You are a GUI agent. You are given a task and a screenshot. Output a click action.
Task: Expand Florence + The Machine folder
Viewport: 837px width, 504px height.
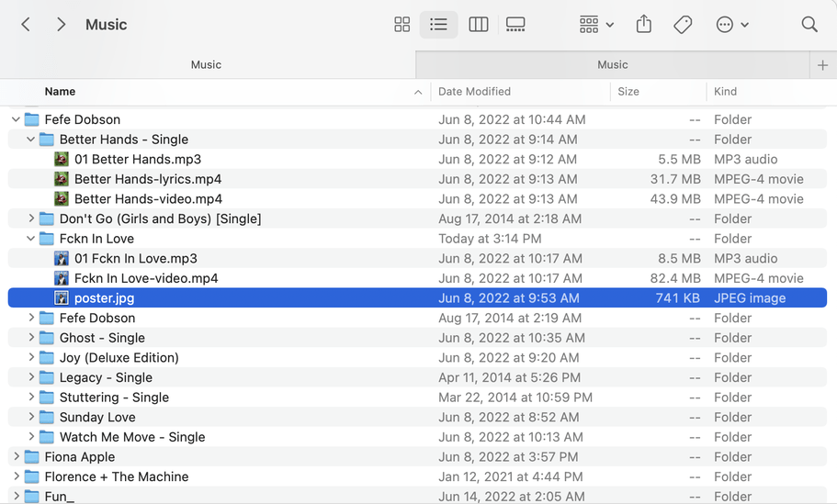16,476
